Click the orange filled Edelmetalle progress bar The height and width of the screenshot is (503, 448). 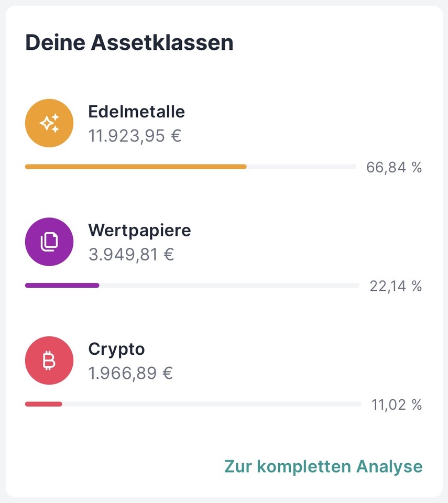(x=135, y=167)
